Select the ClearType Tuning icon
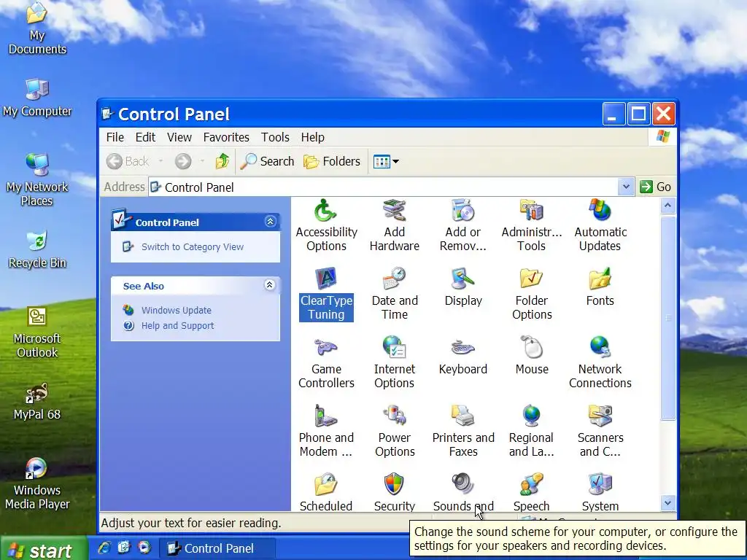Image resolution: width=747 pixels, height=560 pixels. pos(326,294)
